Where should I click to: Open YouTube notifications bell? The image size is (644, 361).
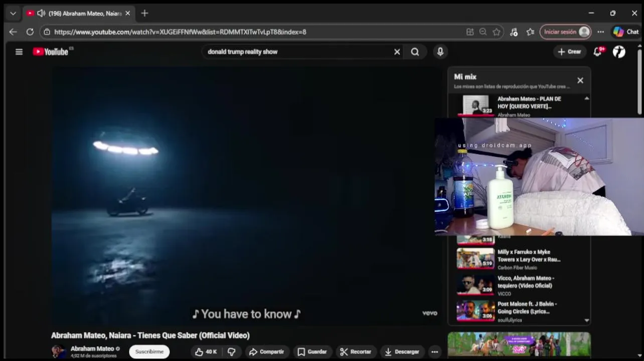(x=598, y=52)
